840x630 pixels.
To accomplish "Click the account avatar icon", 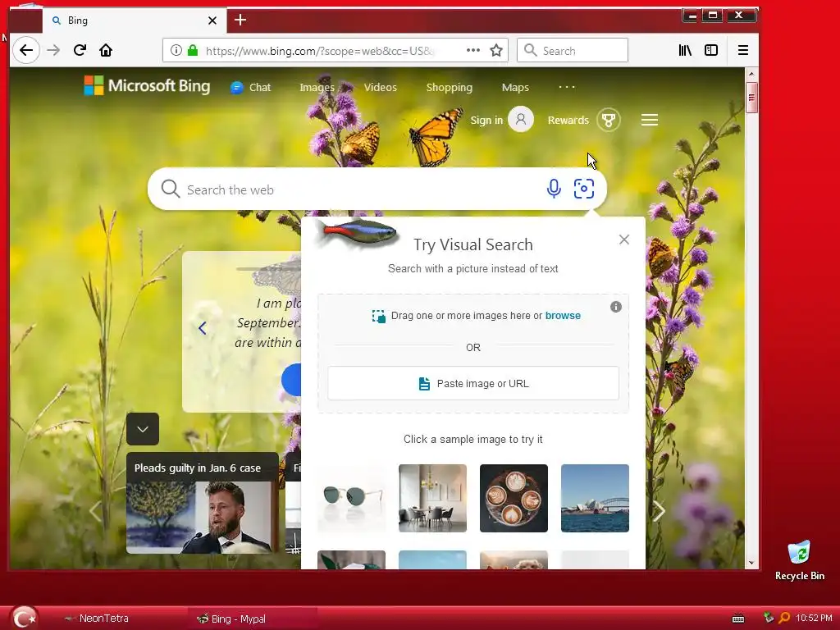I will coord(521,119).
